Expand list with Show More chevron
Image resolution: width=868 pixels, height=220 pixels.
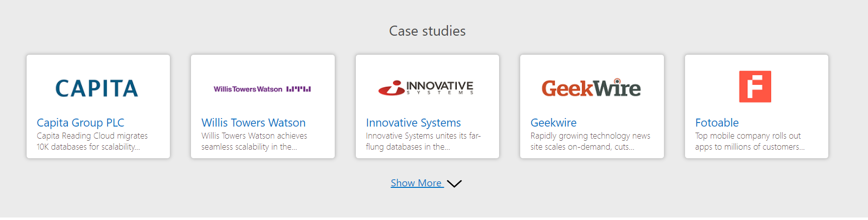[454, 184]
